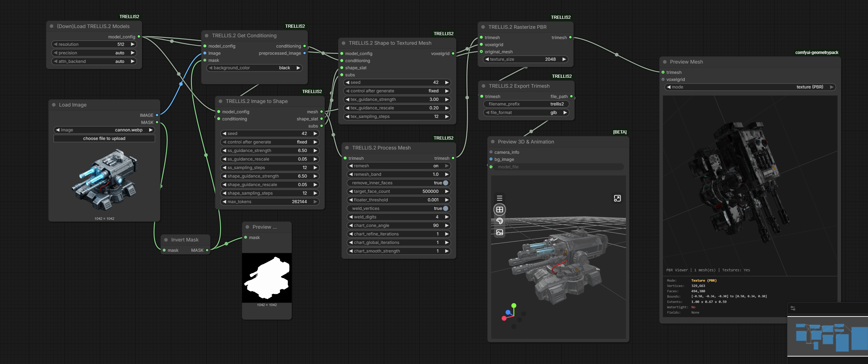This screenshot has width=868, height=364.
Task: Open control after generate in Image to Shape
Action: pos(270,142)
